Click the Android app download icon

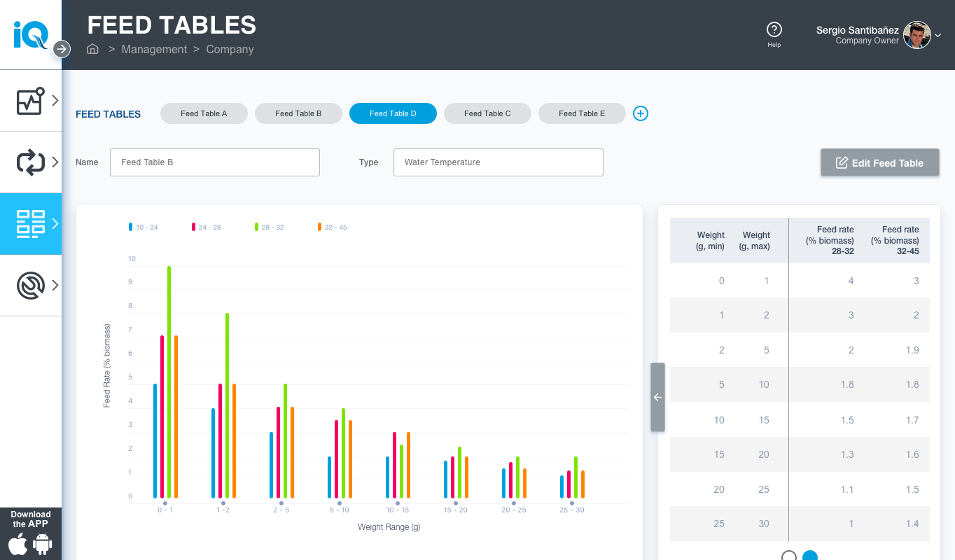pyautogui.click(x=43, y=545)
